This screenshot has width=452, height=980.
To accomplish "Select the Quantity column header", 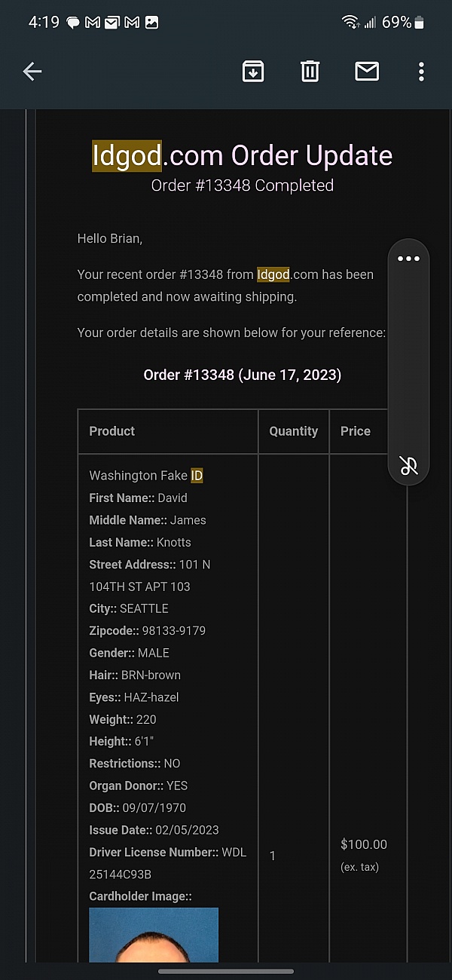I will point(294,431).
